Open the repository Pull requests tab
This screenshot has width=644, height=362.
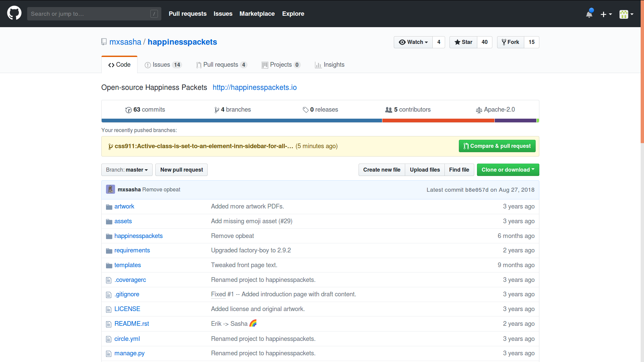click(222, 65)
